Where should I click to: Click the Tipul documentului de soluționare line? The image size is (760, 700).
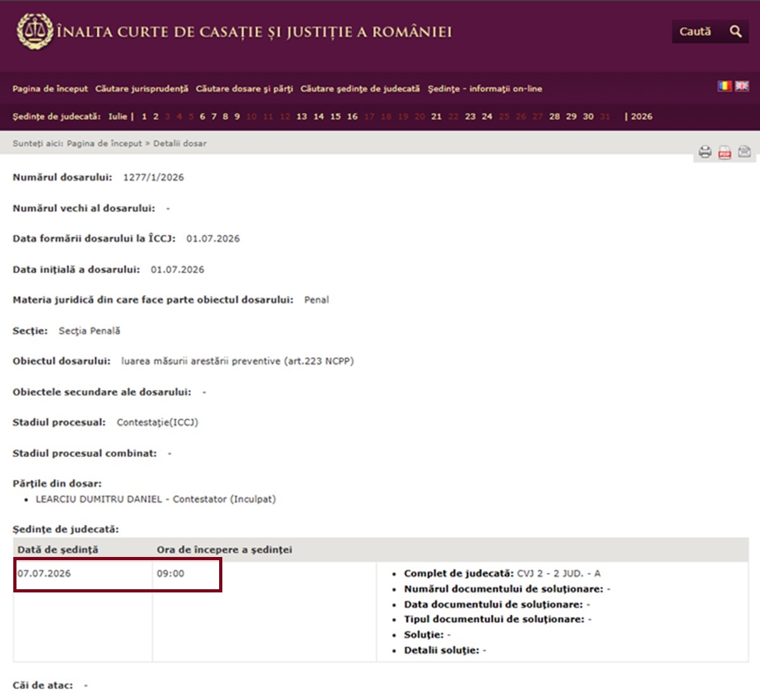click(x=498, y=620)
